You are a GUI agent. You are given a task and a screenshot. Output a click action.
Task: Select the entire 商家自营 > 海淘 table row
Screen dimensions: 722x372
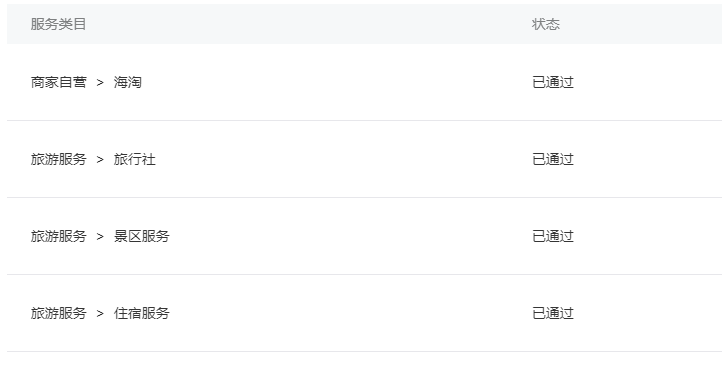[364, 82]
